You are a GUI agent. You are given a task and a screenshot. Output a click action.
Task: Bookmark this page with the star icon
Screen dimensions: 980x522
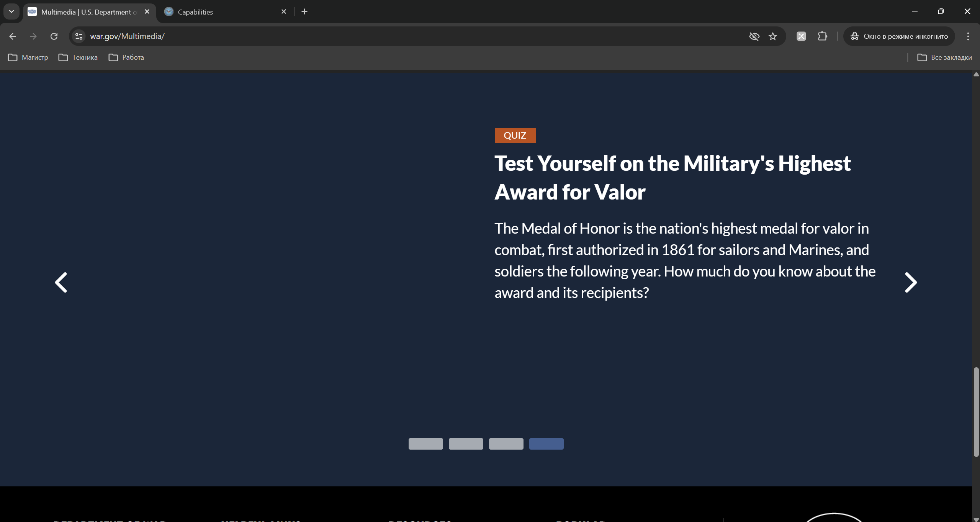point(773,36)
